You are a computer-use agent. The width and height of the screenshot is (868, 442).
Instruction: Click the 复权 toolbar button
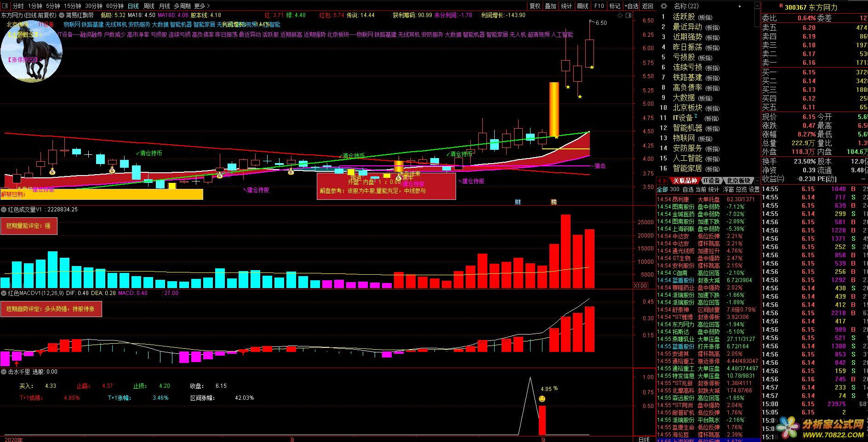(x=535, y=6)
